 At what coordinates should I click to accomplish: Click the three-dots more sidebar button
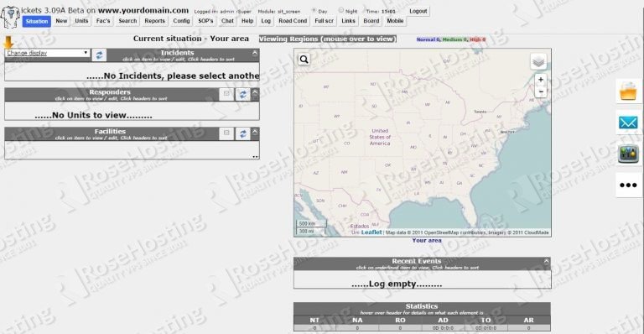628,185
